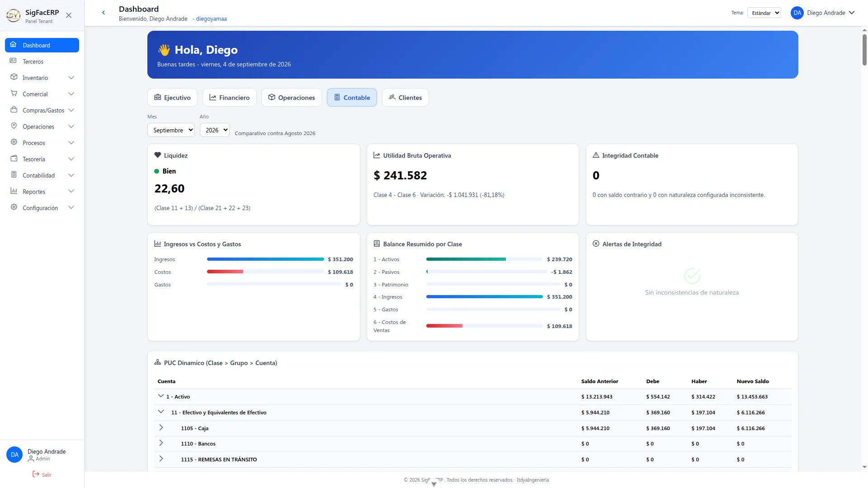Open Terceros in the sidebar menu
The width and height of the screenshot is (868, 488).
coord(42,61)
